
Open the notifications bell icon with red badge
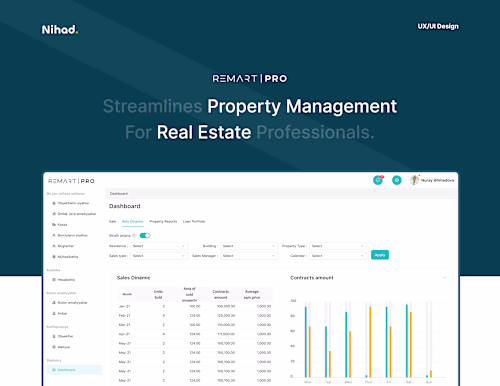378,180
